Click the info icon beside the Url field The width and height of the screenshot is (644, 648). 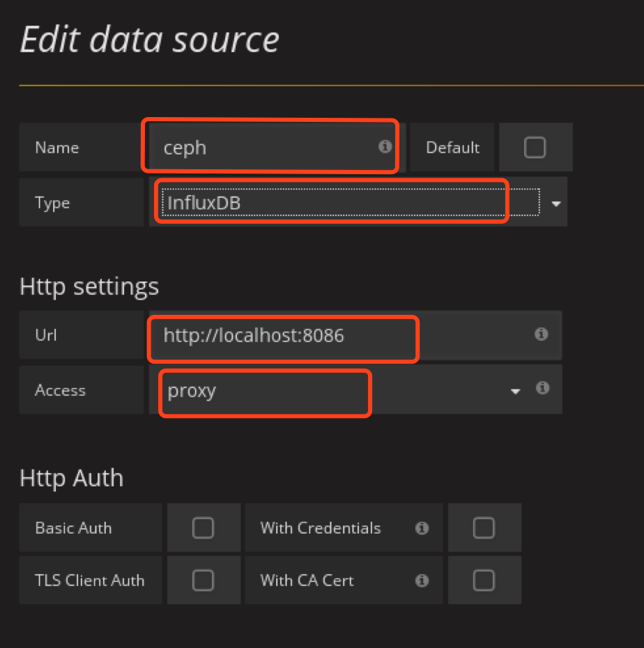click(541, 334)
